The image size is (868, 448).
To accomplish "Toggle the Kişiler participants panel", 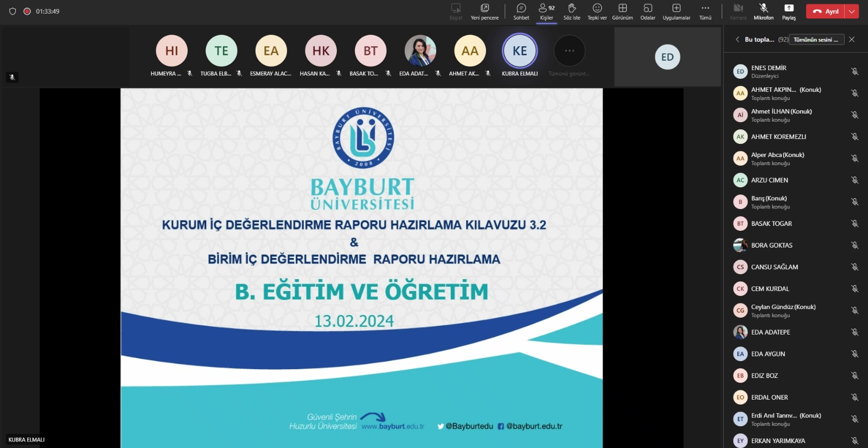I will coord(546,11).
